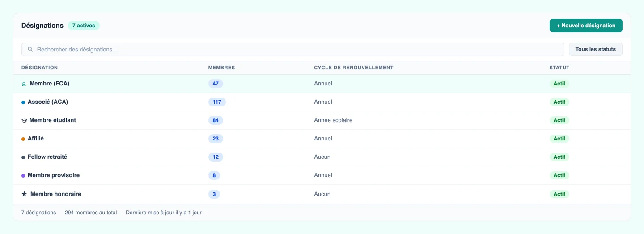Open the Membre (FCA) row
Screen dimensions: 644x234
coord(322,84)
